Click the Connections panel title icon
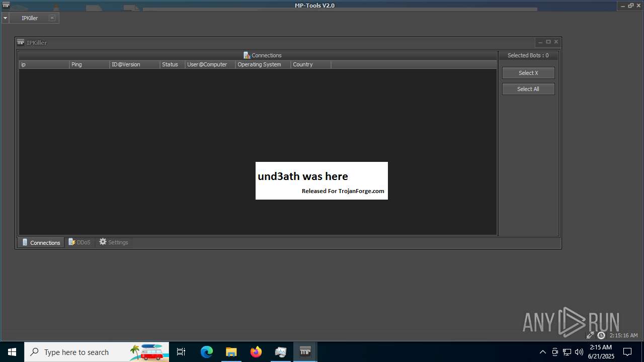The height and width of the screenshot is (362, 644). coord(247,55)
